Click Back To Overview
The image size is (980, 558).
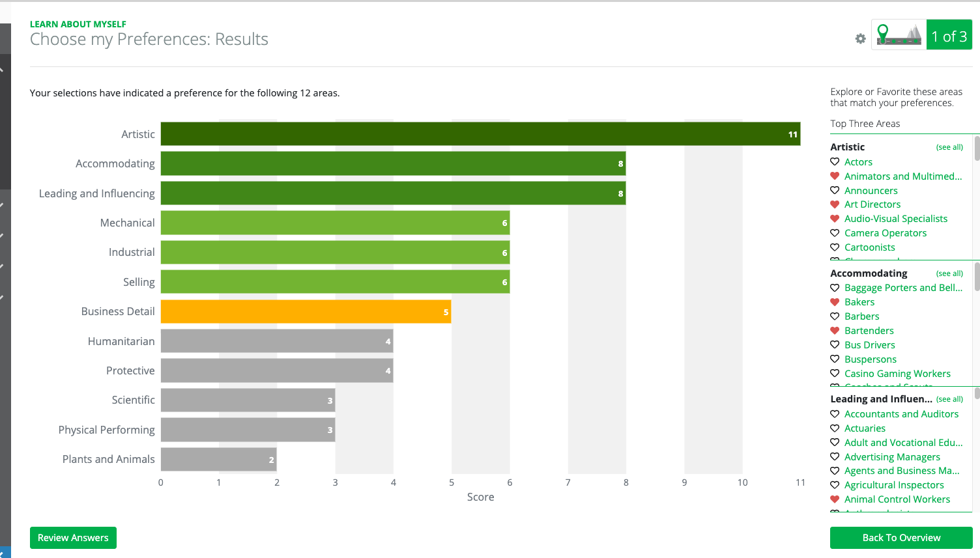901,537
